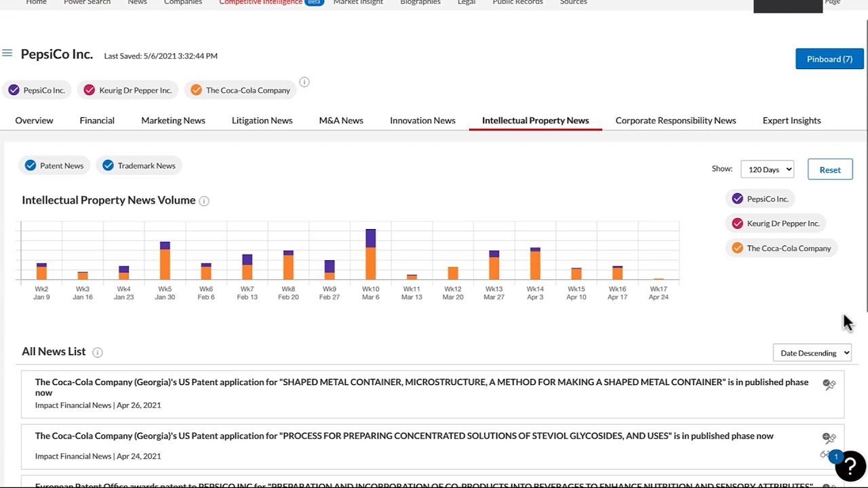Open Shaped Metal Container patent article

coord(422,387)
